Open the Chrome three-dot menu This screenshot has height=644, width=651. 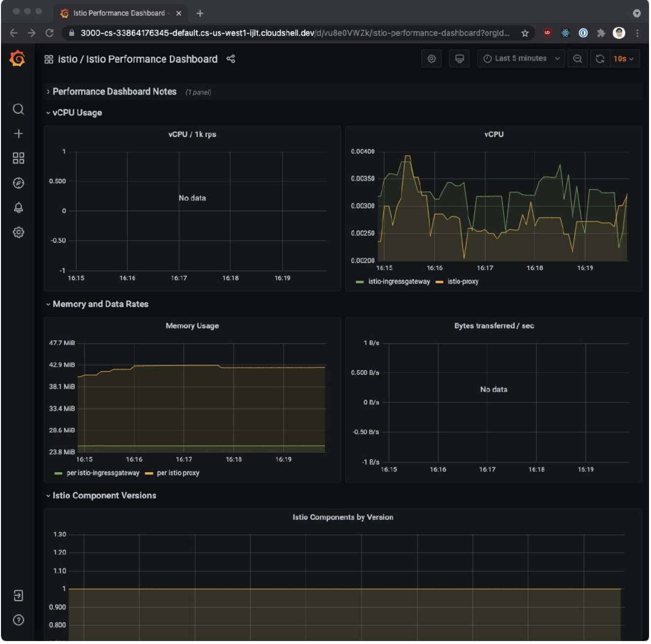[637, 33]
